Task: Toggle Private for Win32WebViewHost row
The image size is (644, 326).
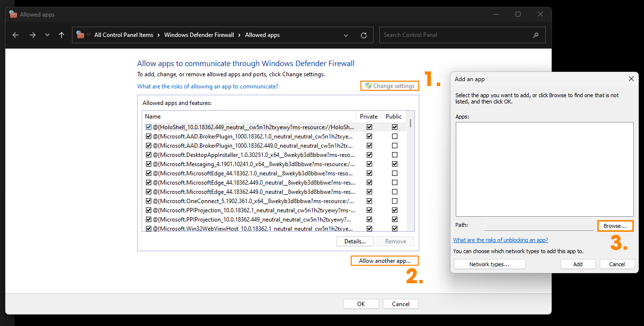Action: 369,229
